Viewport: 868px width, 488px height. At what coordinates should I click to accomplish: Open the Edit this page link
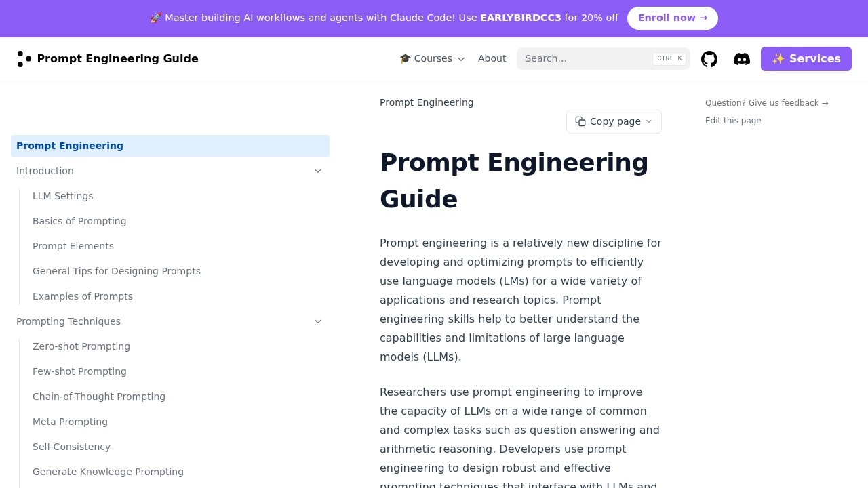pyautogui.click(x=733, y=120)
